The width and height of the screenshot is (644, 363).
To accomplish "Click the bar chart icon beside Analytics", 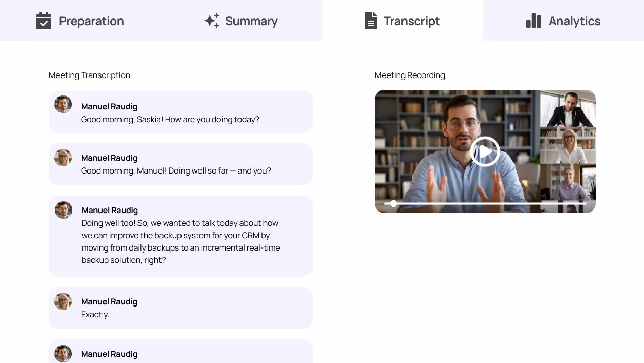I will (534, 21).
